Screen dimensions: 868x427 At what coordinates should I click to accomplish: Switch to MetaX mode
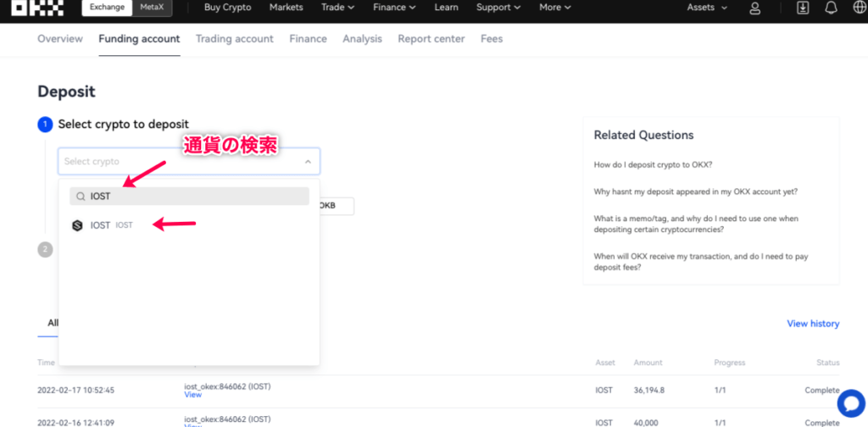point(152,8)
